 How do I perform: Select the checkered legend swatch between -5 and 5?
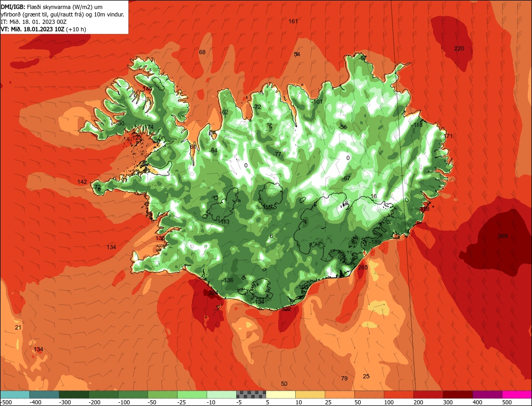pyautogui.click(x=251, y=394)
